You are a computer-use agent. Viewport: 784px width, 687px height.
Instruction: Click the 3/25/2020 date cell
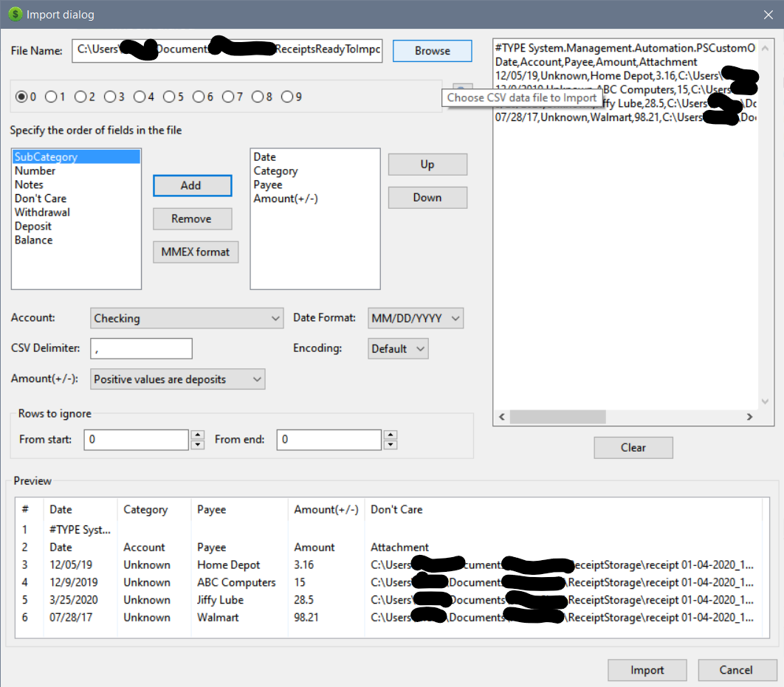click(x=74, y=600)
